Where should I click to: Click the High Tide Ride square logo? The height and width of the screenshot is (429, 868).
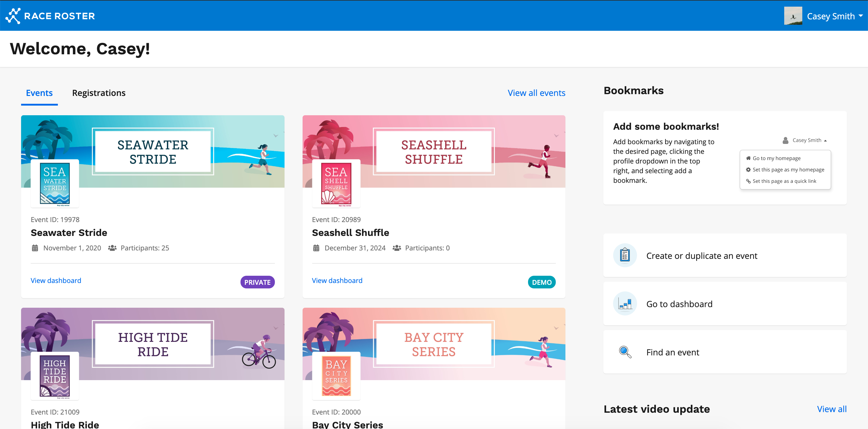coord(55,376)
